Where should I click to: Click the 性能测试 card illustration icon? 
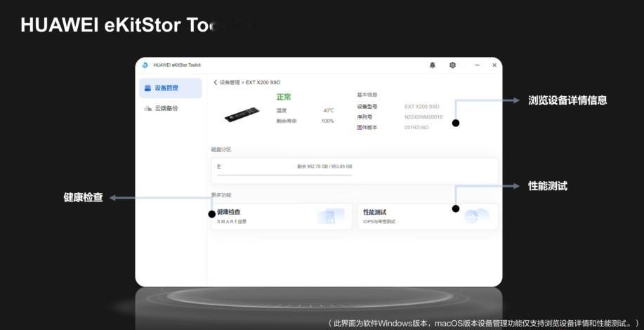tap(476, 216)
